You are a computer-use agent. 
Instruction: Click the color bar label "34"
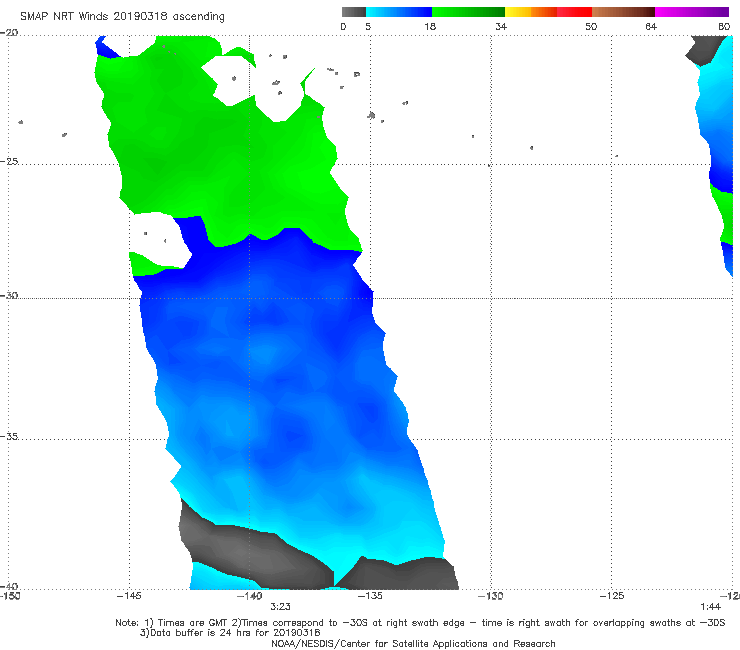pyautogui.click(x=501, y=26)
